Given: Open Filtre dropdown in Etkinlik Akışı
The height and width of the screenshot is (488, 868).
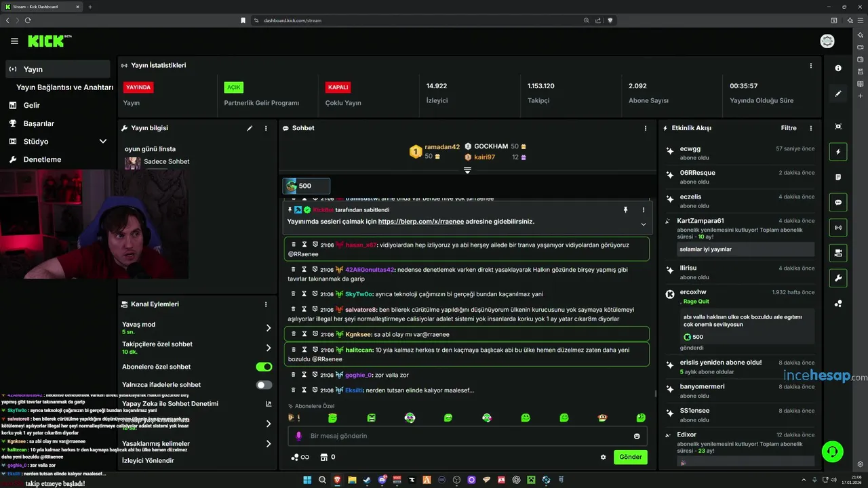Looking at the screenshot, I should pyautogui.click(x=789, y=128).
